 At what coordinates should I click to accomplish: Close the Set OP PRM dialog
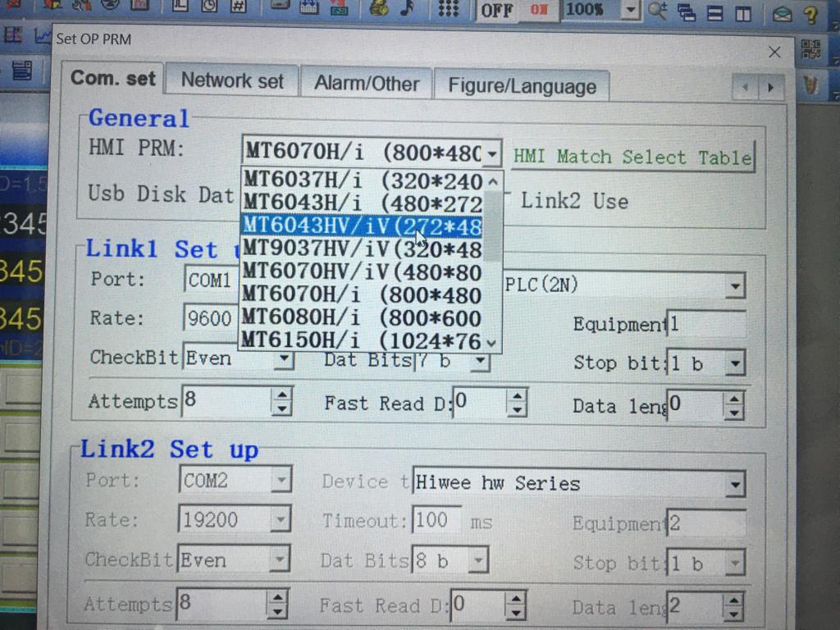pyautogui.click(x=774, y=52)
